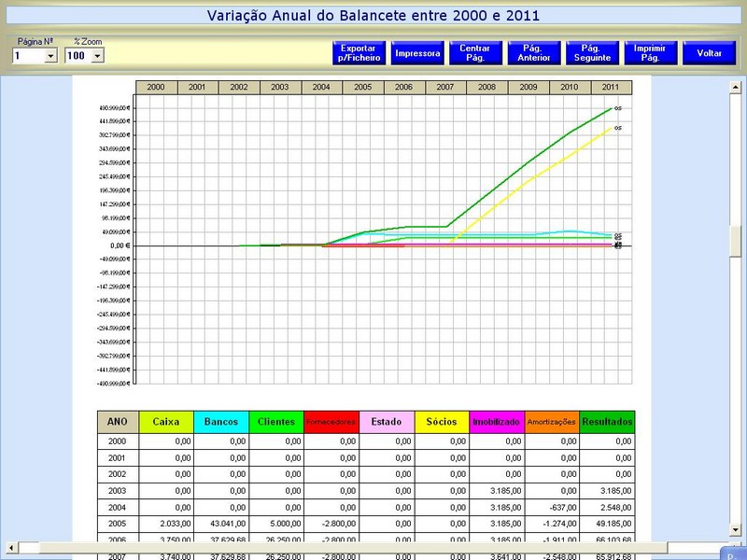Open the Página Nº dropdown

click(x=50, y=56)
